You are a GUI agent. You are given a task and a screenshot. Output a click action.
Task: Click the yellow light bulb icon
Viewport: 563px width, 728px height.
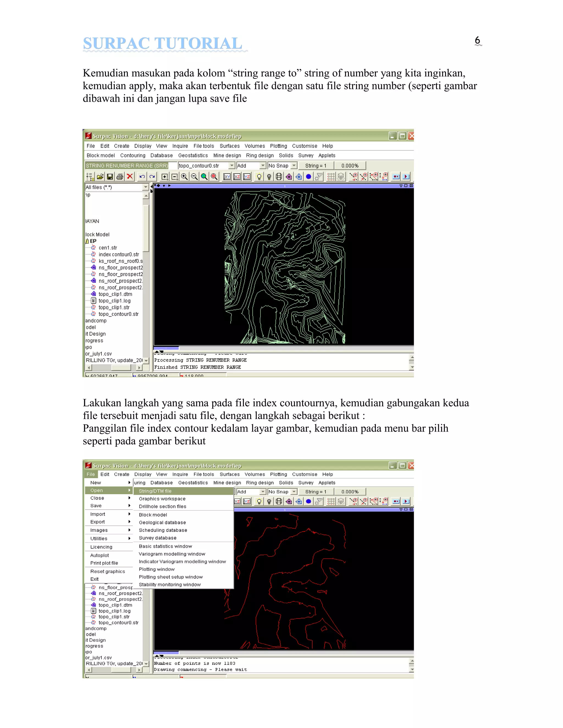pyautogui.click(x=259, y=177)
